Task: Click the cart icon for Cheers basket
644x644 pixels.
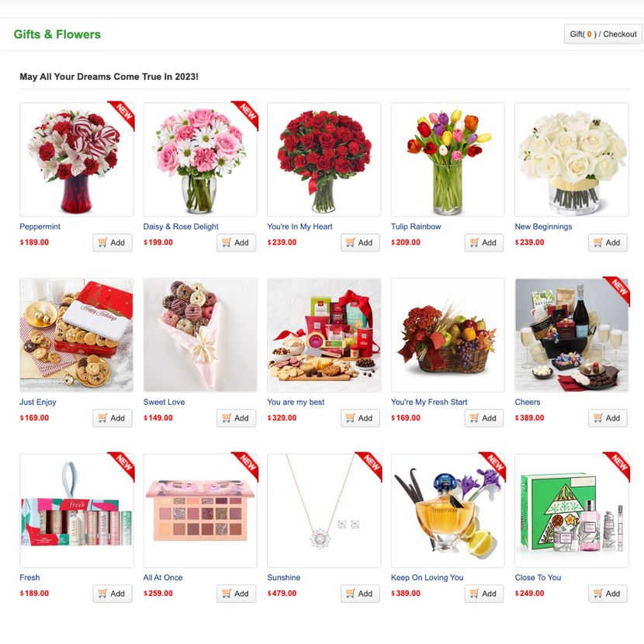Action: point(597,417)
